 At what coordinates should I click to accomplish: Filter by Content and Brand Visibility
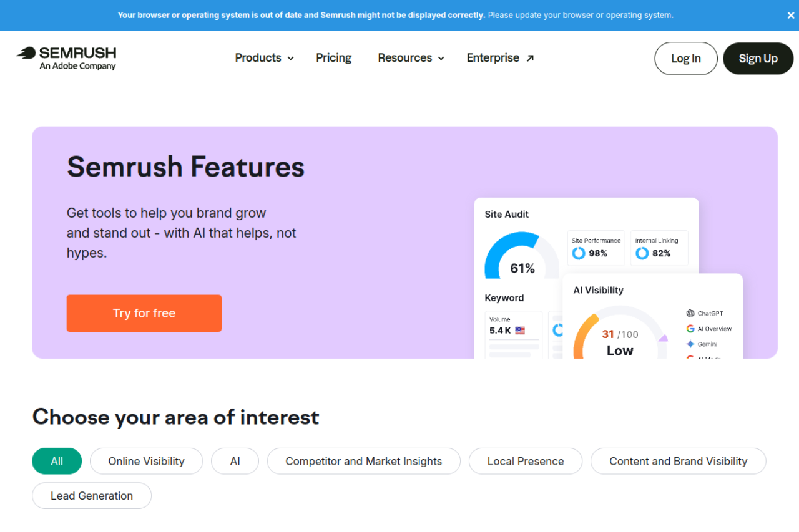pyautogui.click(x=679, y=461)
